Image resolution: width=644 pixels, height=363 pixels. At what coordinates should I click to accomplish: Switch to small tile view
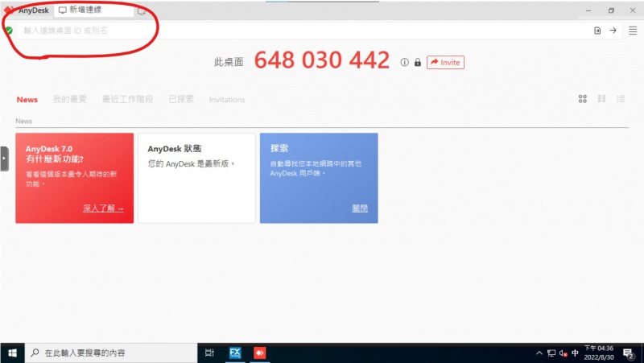click(x=601, y=99)
